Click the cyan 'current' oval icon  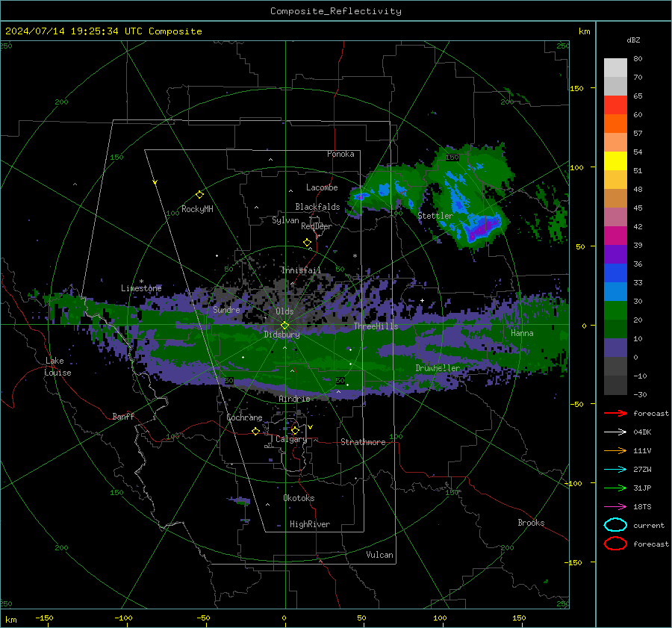coord(615,525)
